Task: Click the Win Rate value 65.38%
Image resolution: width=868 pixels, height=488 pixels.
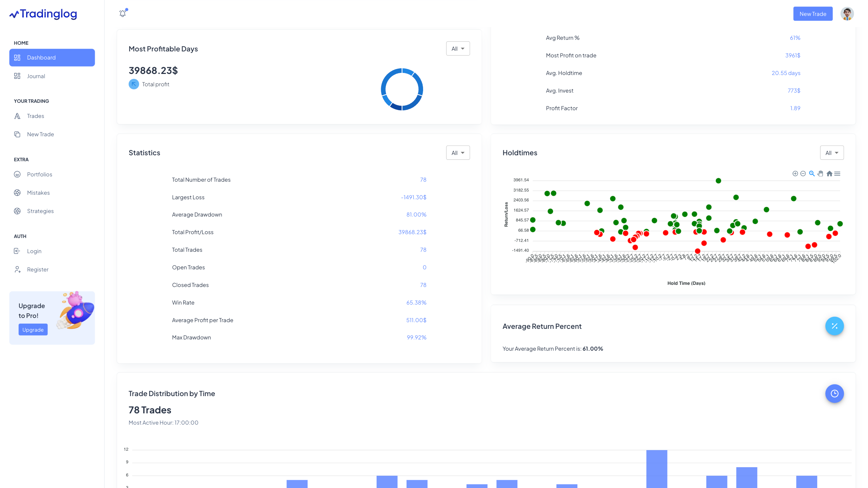Action: [x=416, y=302]
